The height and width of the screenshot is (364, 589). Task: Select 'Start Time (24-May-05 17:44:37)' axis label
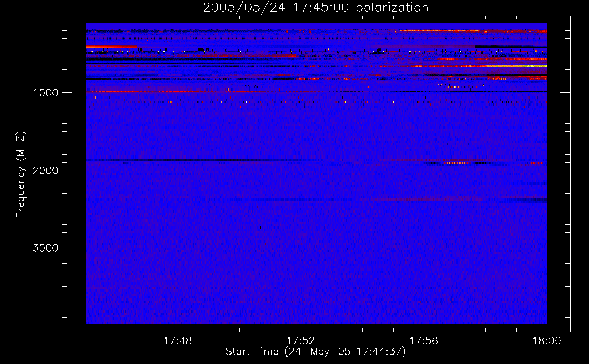click(316, 352)
